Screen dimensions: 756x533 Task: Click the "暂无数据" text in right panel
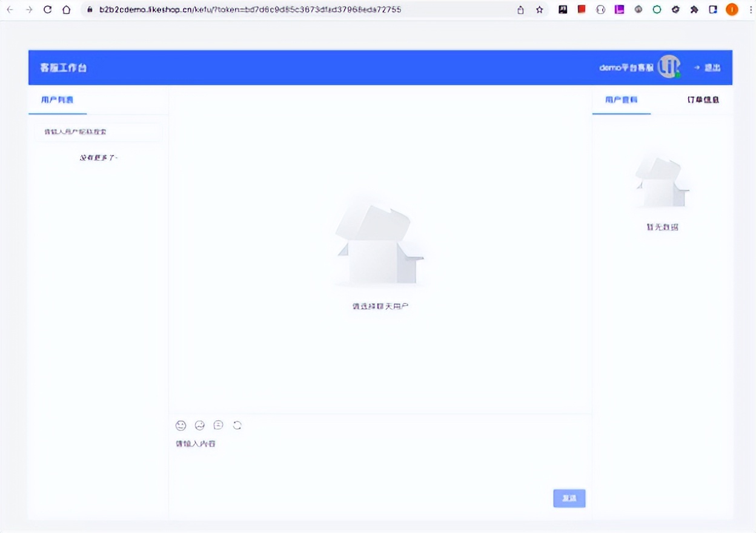(x=662, y=228)
